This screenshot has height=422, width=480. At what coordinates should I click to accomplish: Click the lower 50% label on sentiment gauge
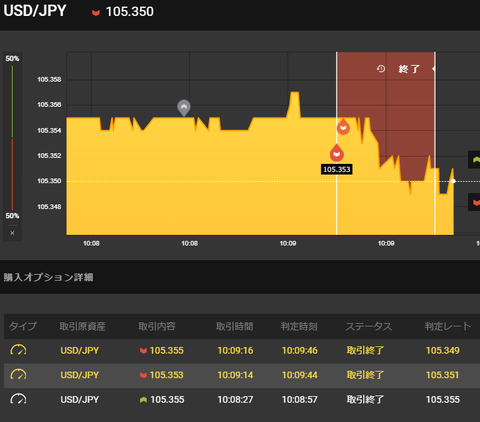pyautogui.click(x=12, y=216)
